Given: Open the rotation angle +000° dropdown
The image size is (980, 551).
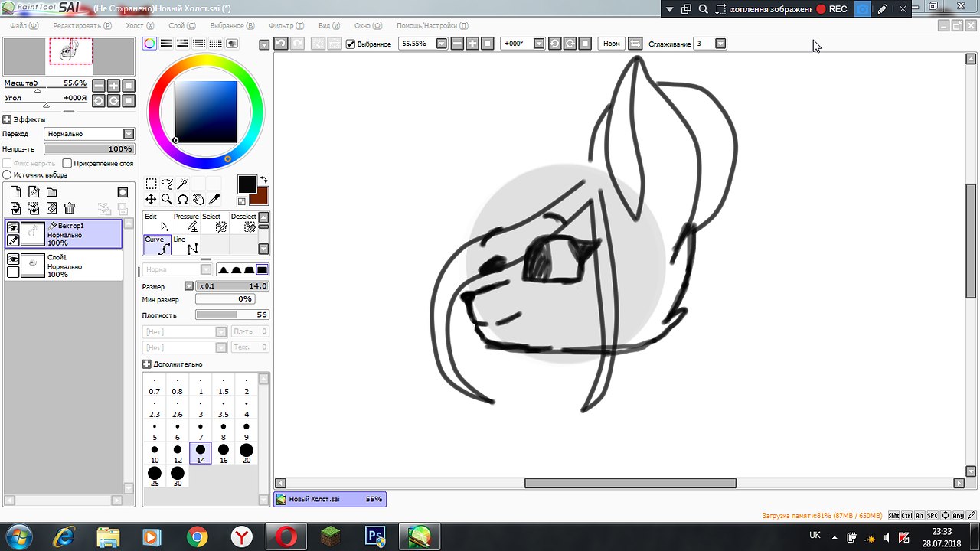Looking at the screenshot, I should click(539, 44).
